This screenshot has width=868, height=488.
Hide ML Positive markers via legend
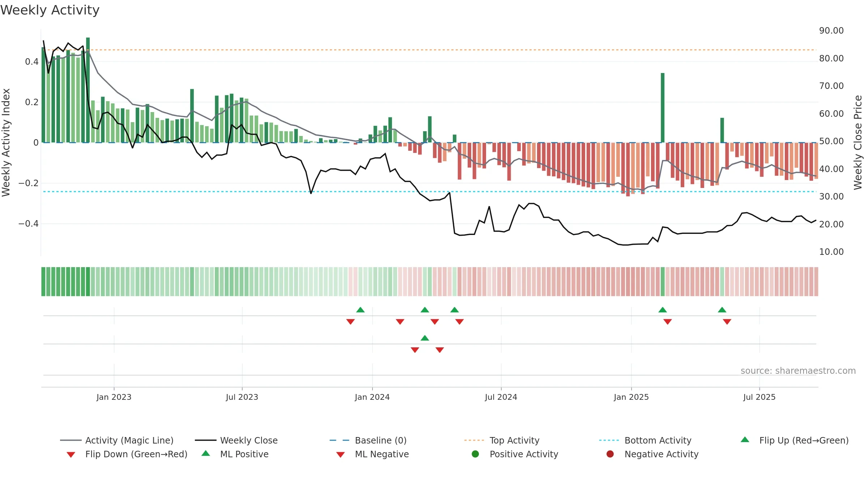click(235, 454)
